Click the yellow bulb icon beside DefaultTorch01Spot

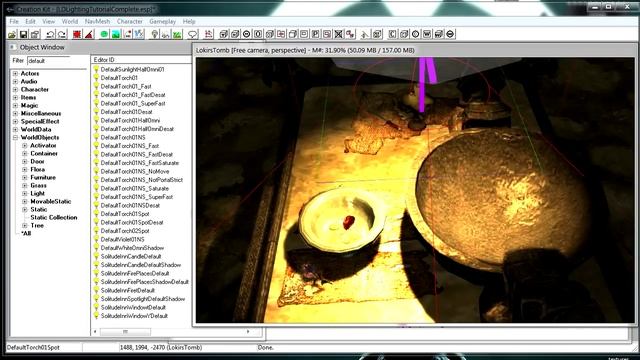coord(96,214)
